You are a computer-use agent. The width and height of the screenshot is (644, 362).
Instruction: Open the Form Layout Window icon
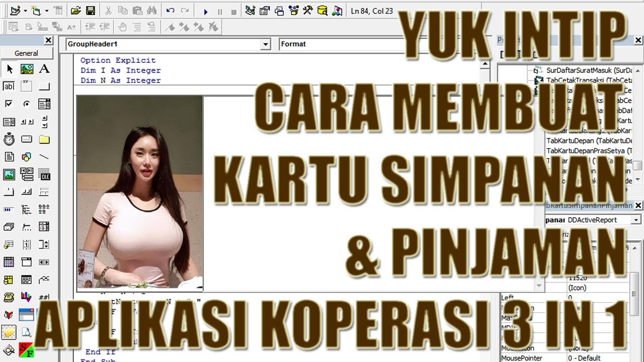coord(279,11)
